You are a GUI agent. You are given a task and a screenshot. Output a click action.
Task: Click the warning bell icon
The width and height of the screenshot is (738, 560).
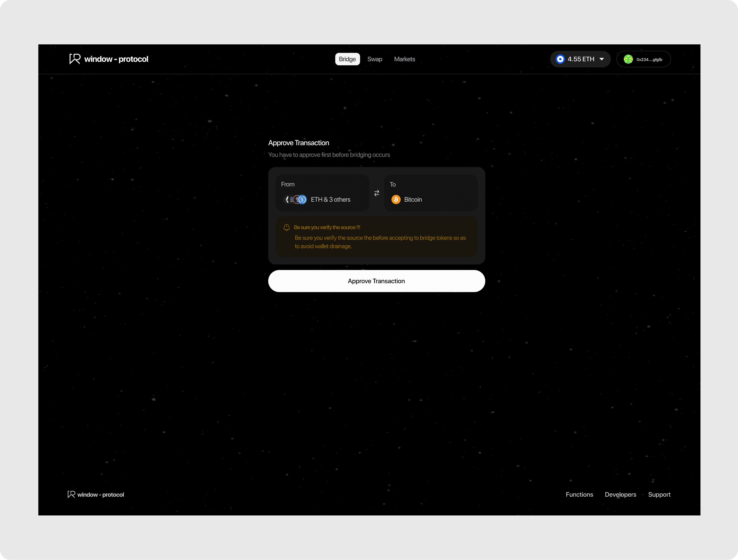(287, 227)
